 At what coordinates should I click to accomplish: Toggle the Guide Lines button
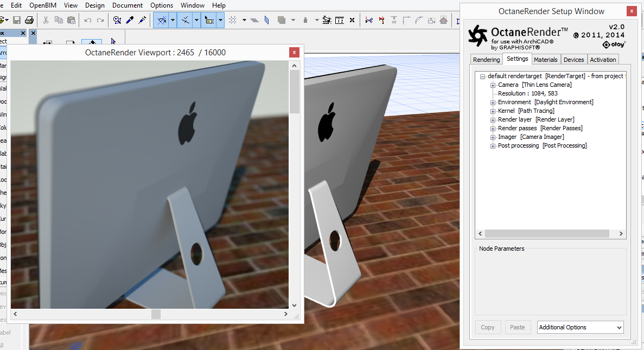click(162, 20)
